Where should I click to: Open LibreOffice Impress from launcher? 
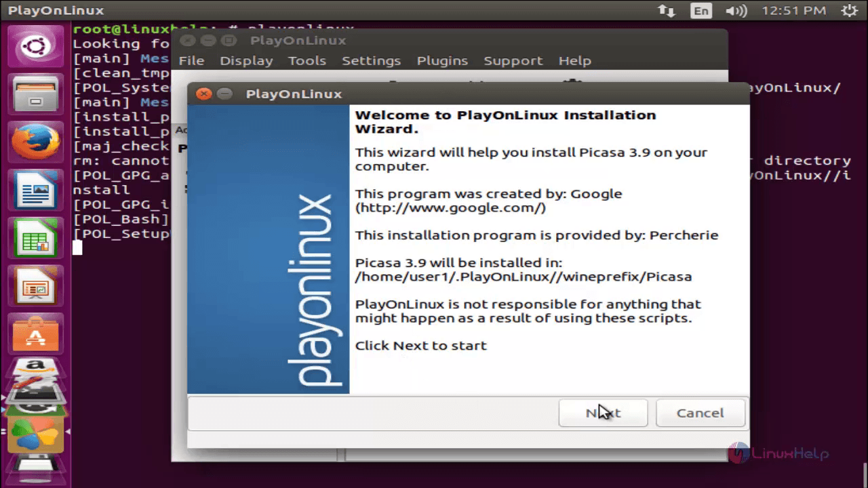pos(35,285)
